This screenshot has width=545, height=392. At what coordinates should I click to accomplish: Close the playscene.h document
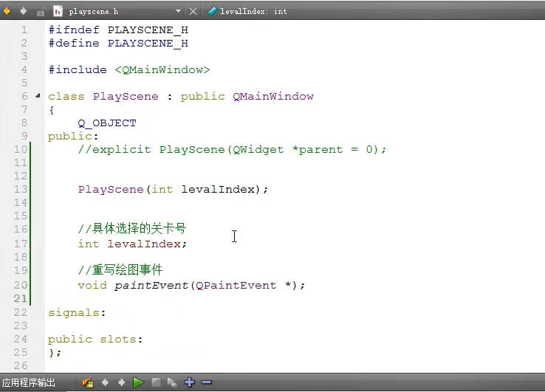click(193, 12)
